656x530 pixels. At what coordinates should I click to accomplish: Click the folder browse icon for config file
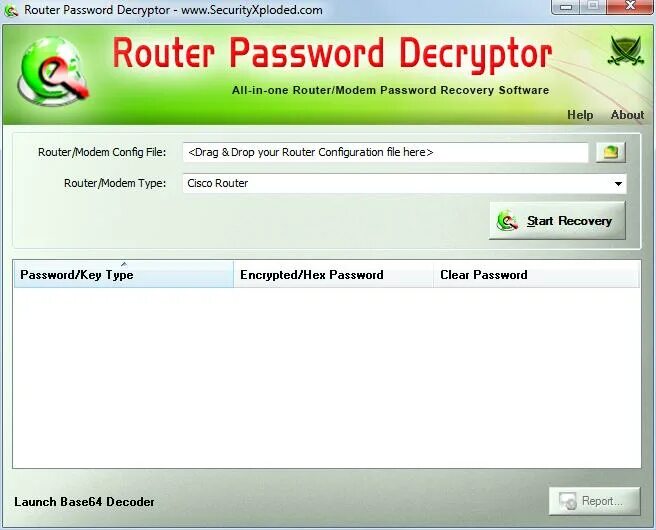610,152
